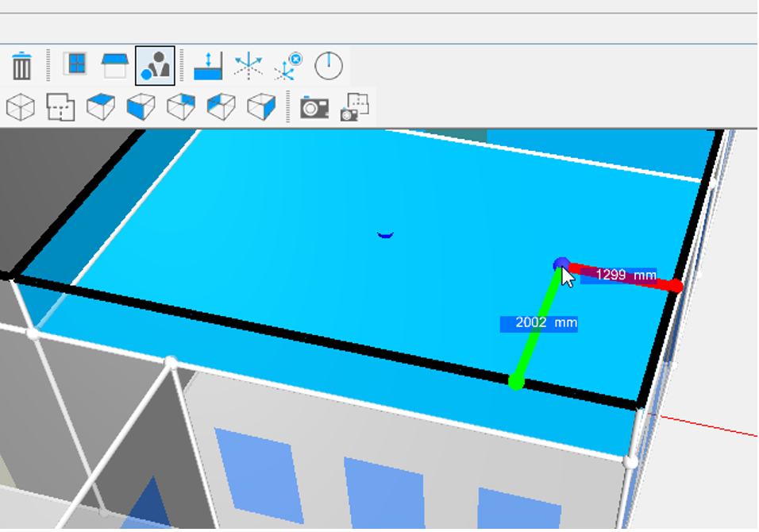This screenshot has width=759, height=532.
Task: Select cube view with blue front-left face
Action: coord(141,106)
